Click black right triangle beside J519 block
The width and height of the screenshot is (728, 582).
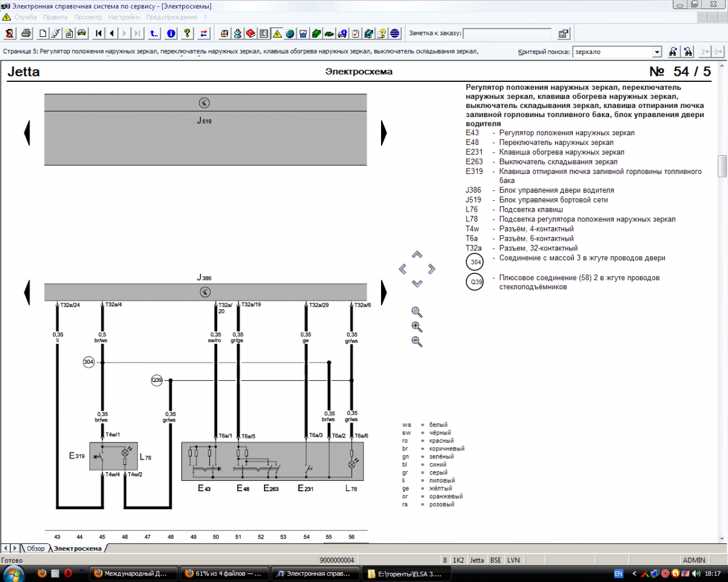coord(384,132)
